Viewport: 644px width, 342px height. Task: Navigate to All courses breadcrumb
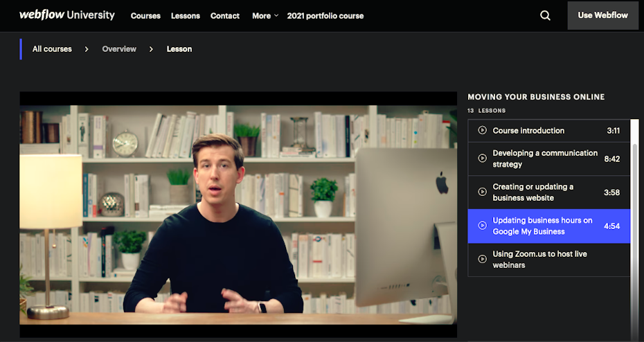(52, 49)
